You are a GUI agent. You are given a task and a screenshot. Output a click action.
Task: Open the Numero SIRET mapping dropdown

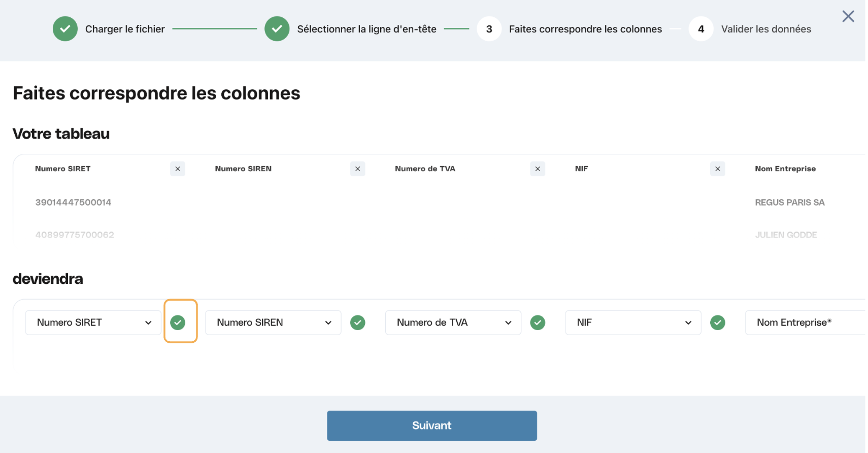tap(93, 322)
